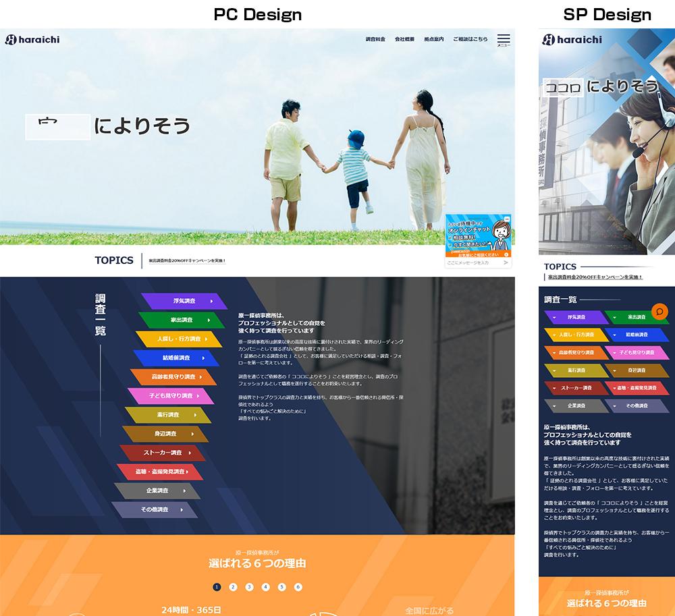Open 会社概要 in the top navigation
This screenshot has height=616, width=675.
404,40
